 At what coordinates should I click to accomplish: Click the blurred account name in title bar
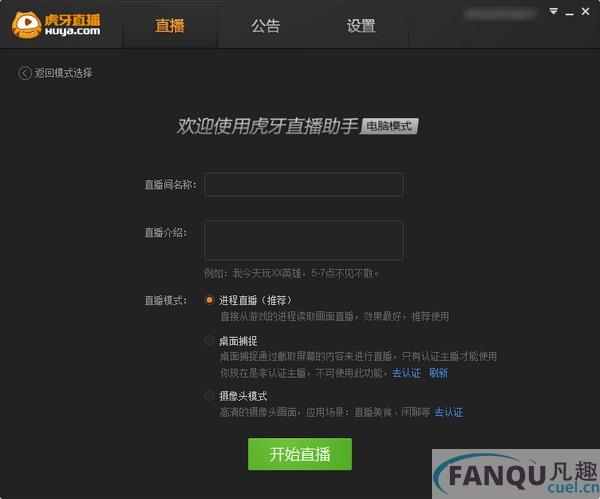click(500, 14)
